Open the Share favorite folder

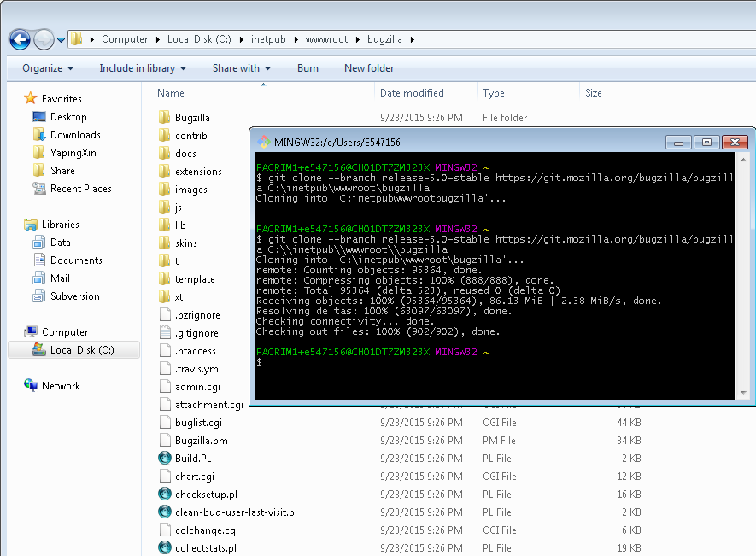coord(62,171)
